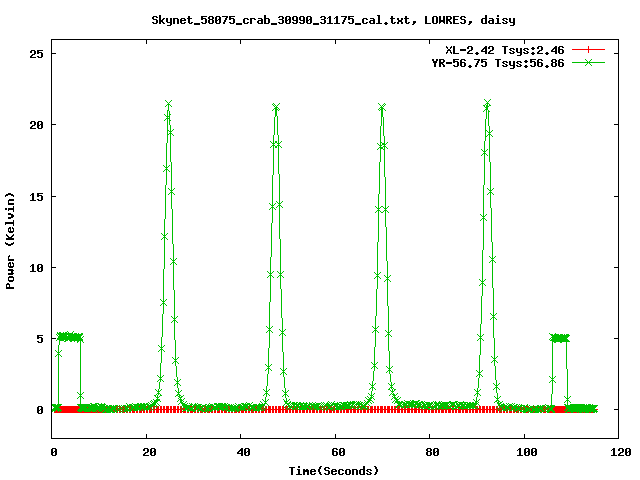Click the green calibration plateau near 107 seconds
The width and height of the screenshot is (640, 480).
pyautogui.click(x=559, y=338)
